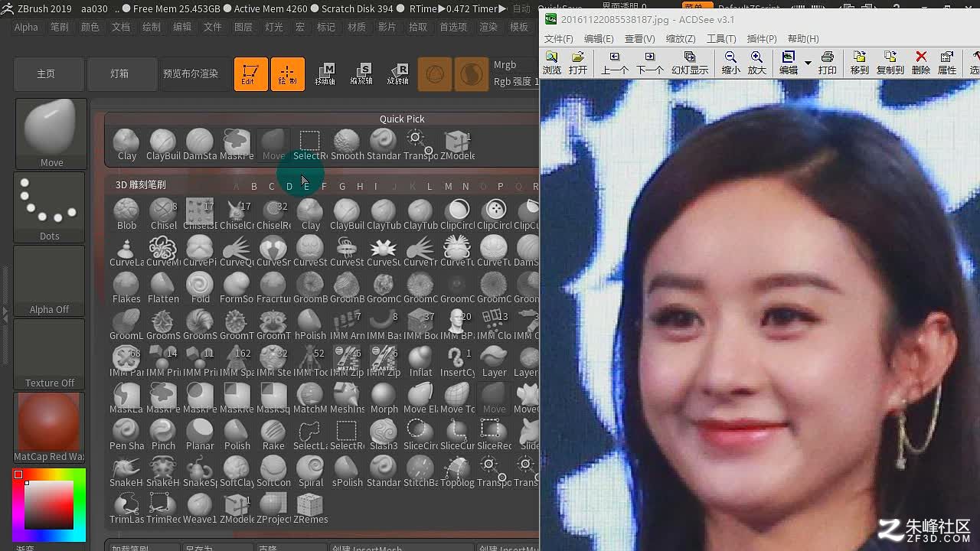Filter brushes by letter M
Image resolution: width=980 pixels, height=551 pixels.
[448, 186]
